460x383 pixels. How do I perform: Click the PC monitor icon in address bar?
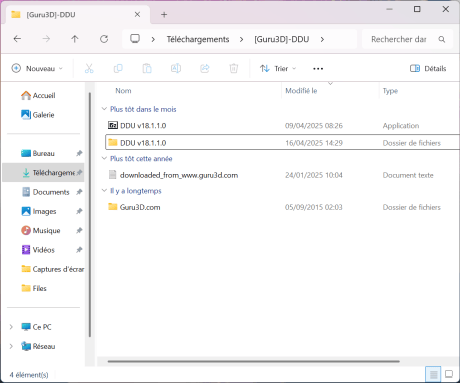click(x=135, y=39)
